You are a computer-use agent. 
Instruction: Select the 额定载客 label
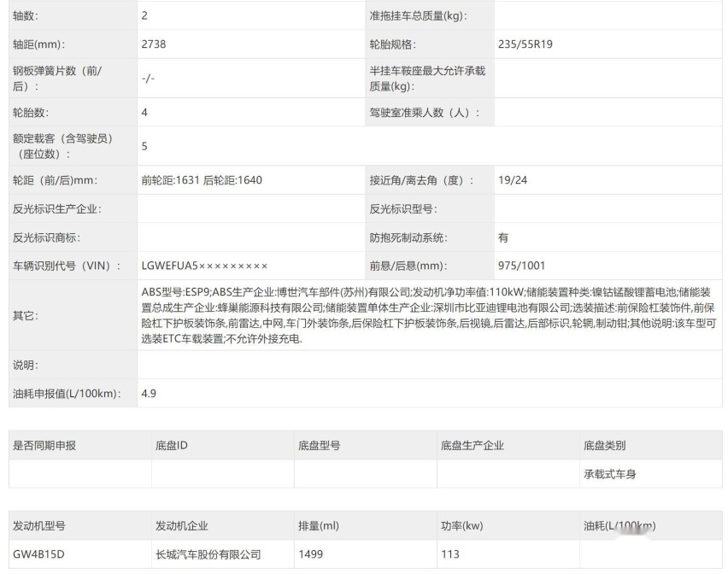point(62,146)
